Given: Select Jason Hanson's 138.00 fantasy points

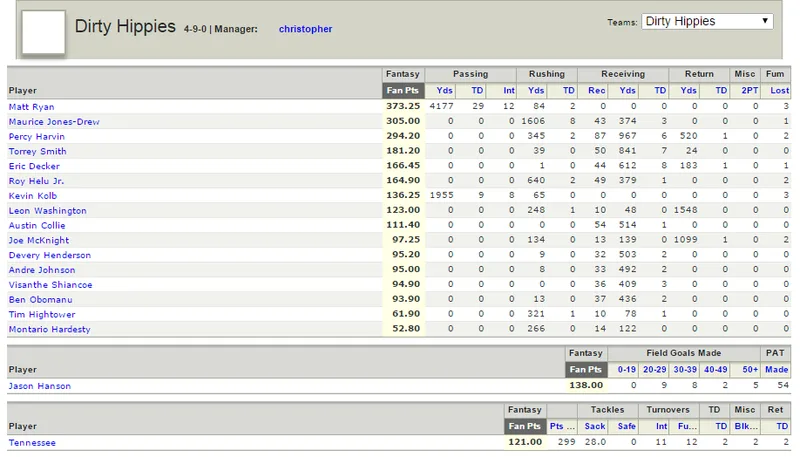Looking at the screenshot, I should tap(586, 385).
